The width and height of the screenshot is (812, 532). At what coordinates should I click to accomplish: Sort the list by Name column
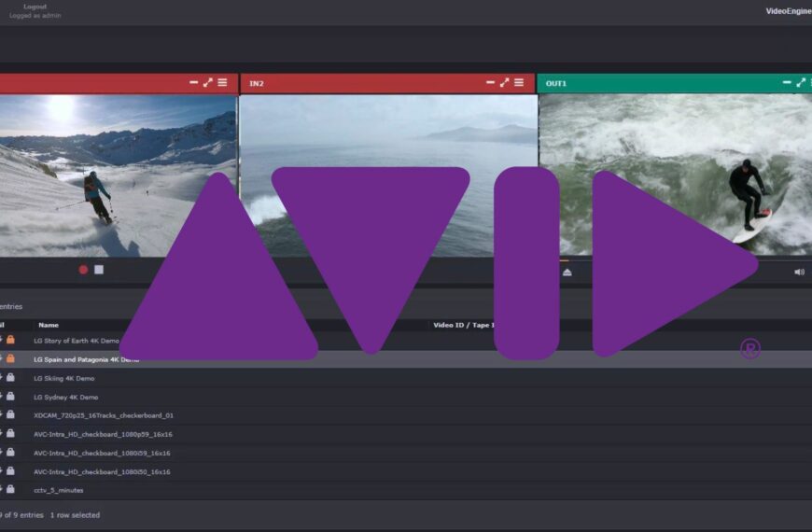coord(49,325)
